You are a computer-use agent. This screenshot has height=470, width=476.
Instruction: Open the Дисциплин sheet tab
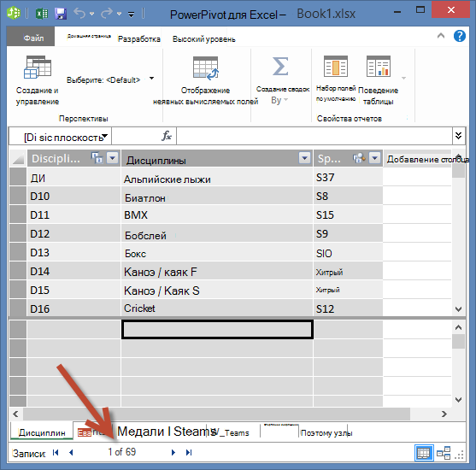click(42, 432)
